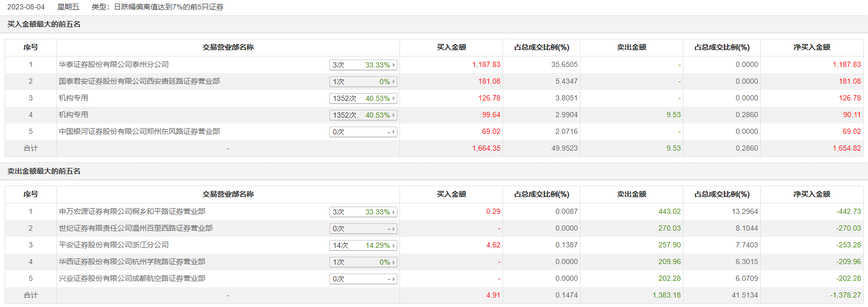Screen dimensions: 868x307
Task: Click the 卖出金额最大的前五名 section header
Action: [x=44, y=171]
